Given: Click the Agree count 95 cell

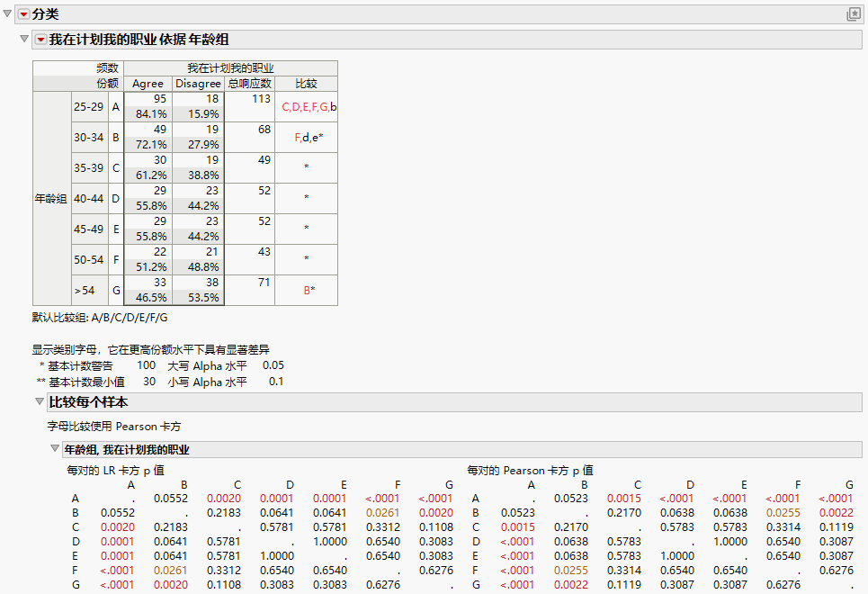Looking at the screenshot, I should [x=148, y=99].
